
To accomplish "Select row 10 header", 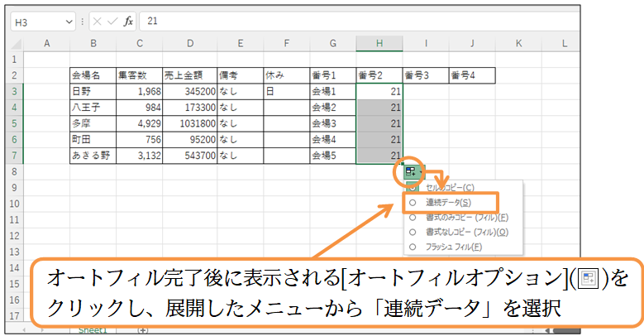I will click(14, 204).
